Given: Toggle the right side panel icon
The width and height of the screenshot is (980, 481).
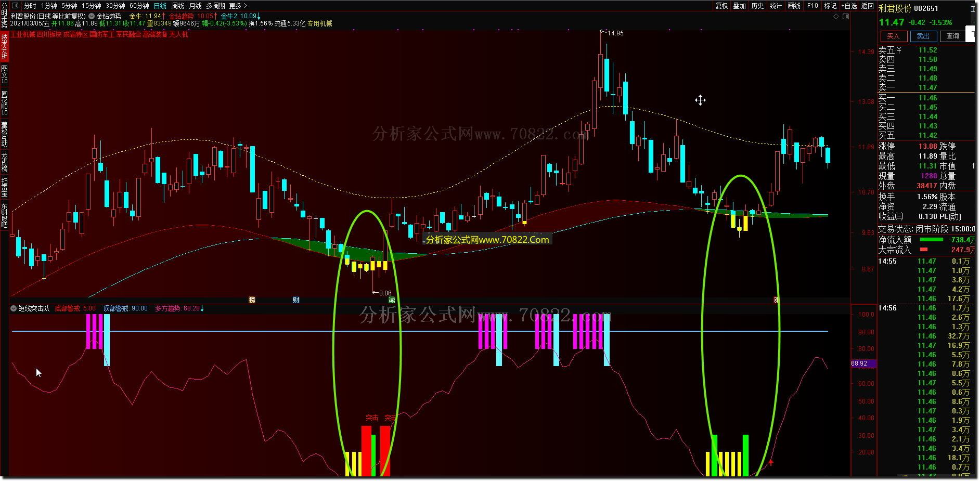Looking at the screenshot, I should 846,16.
